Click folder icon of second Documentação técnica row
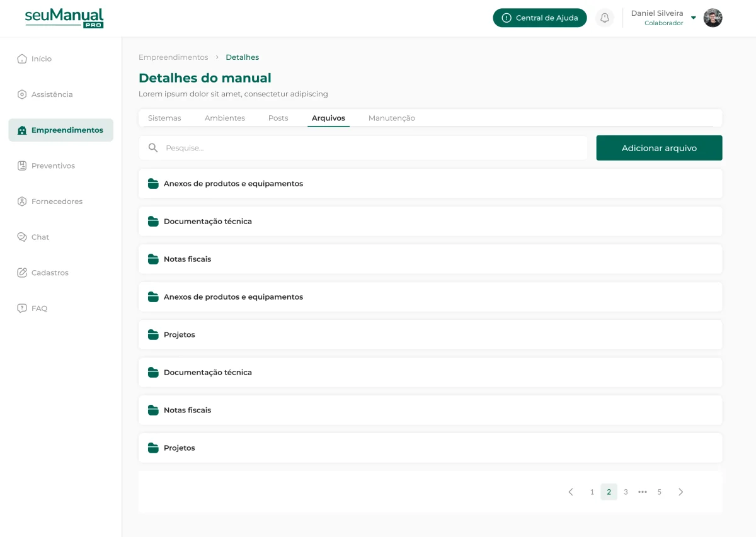This screenshot has height=537, width=756. 153,372
